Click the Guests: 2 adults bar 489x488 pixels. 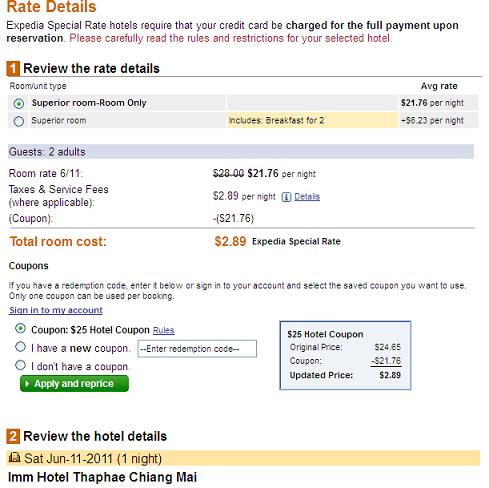pyautogui.click(x=241, y=152)
